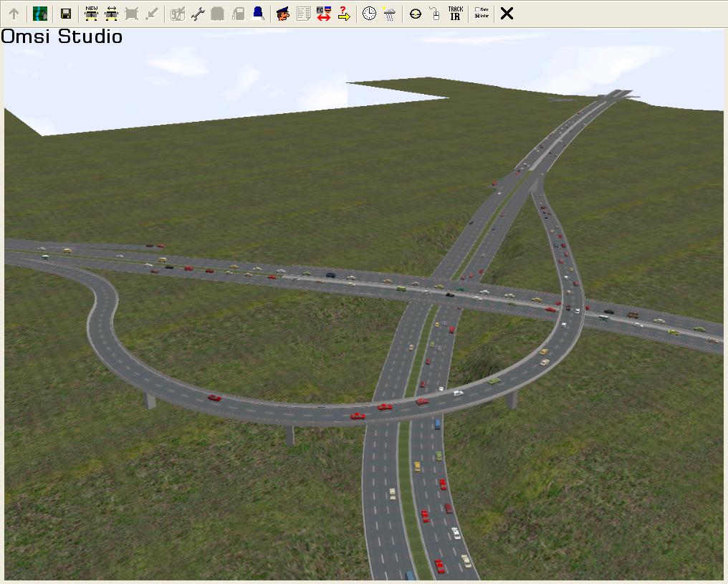The height and width of the screenshot is (584, 728).
Task: Open the timetable sheet icon
Action: coord(304,14)
